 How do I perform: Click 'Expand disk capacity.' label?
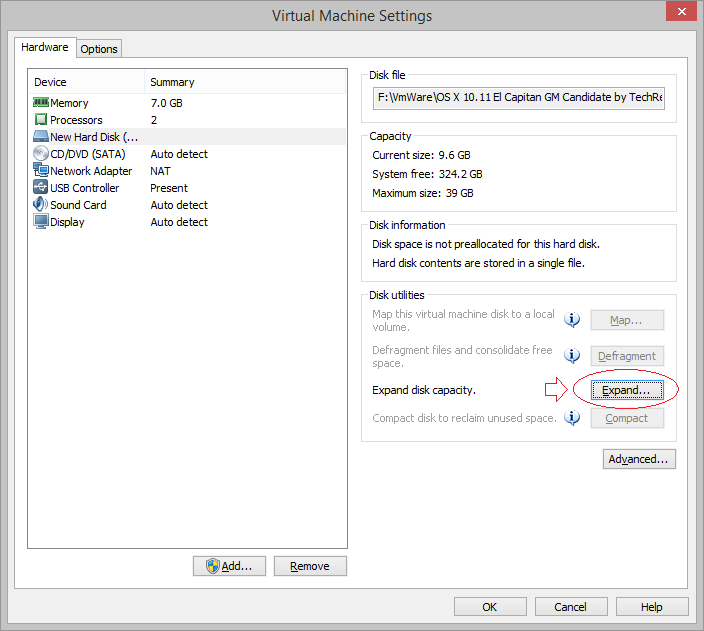coord(424,390)
